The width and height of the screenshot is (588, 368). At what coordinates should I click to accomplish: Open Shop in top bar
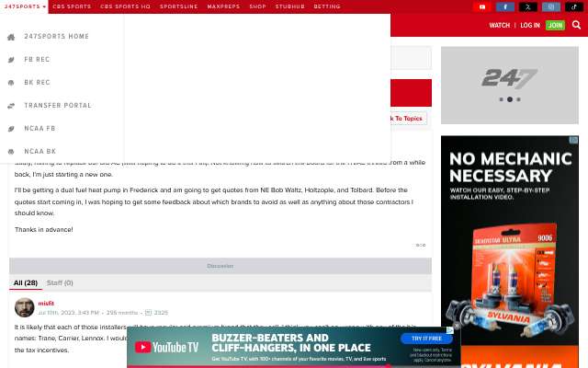[x=257, y=6]
